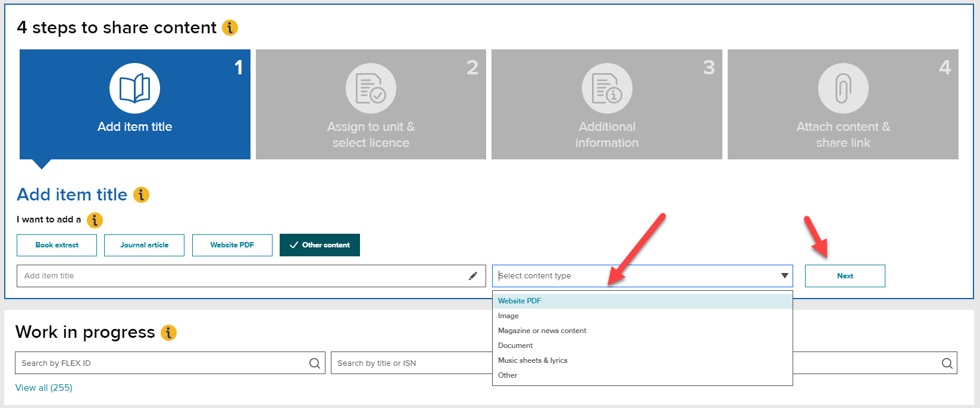
Task: Click the paperclip icon in step 4
Action: pos(843,89)
